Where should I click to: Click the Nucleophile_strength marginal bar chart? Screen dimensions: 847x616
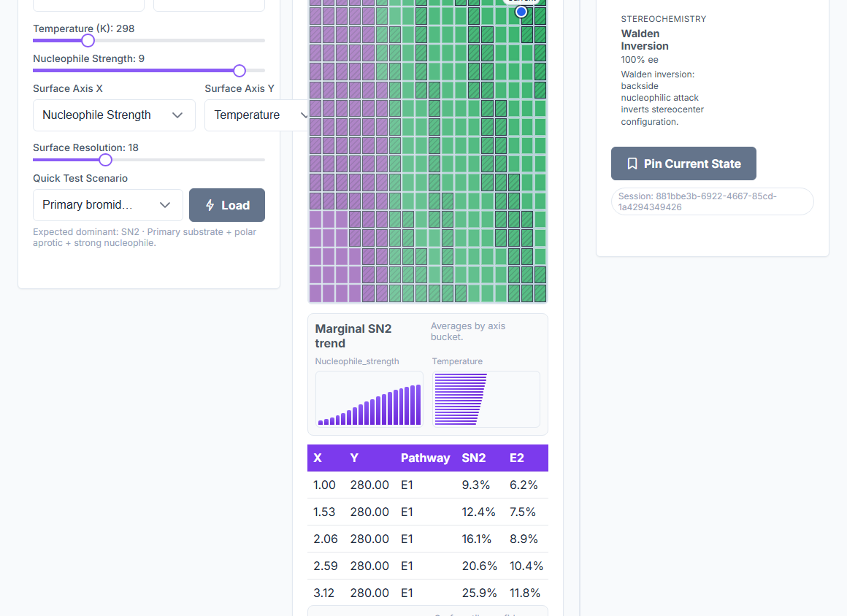369,399
